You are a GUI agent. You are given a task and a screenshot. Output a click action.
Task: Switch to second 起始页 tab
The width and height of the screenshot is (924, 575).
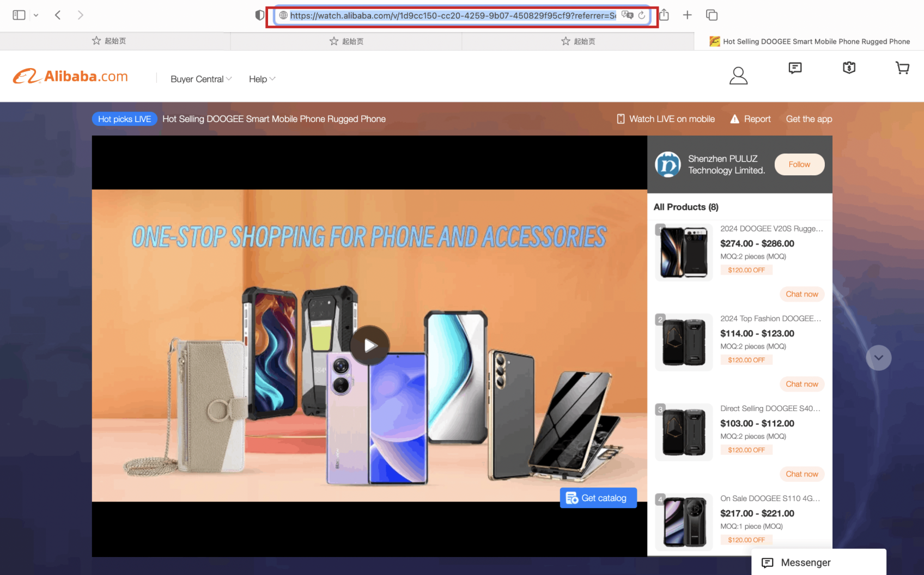pyautogui.click(x=346, y=41)
